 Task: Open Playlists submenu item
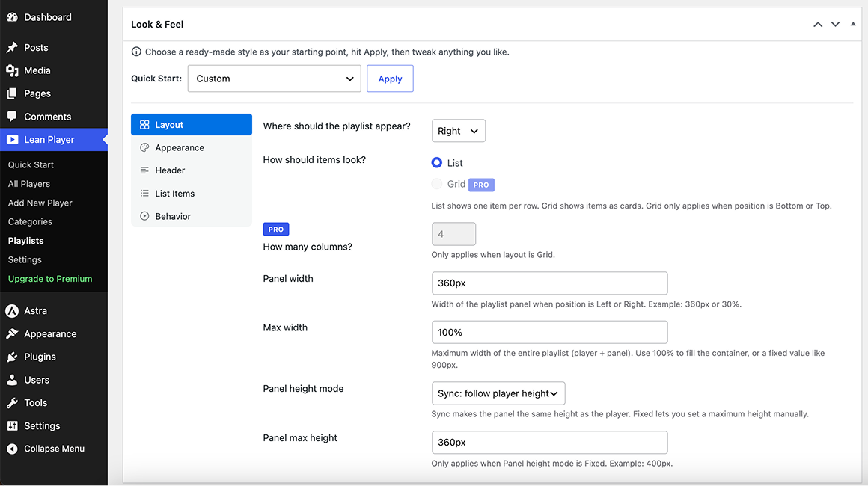(x=25, y=241)
